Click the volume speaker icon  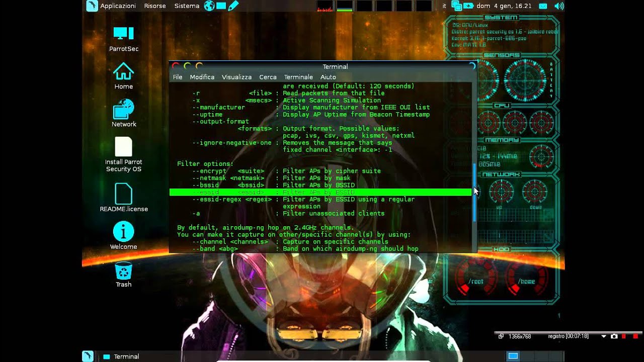[x=559, y=6]
